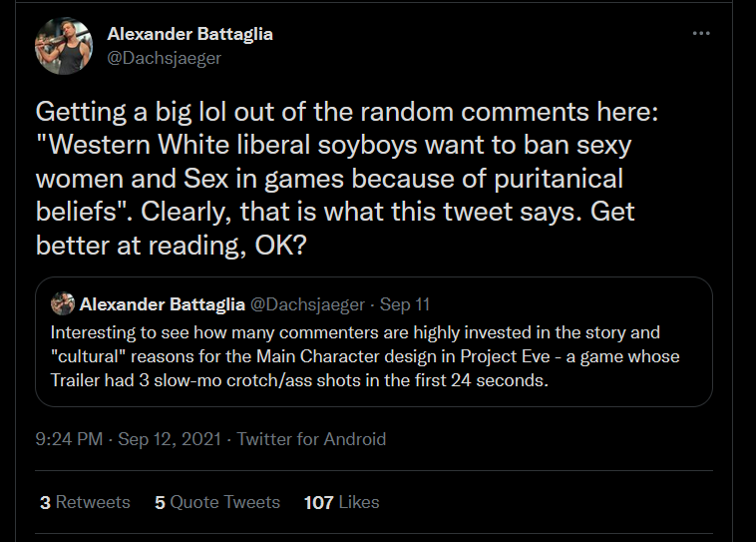The width and height of the screenshot is (756, 542).
Task: Click the main tweet text about random comments
Action: [x=347, y=178]
